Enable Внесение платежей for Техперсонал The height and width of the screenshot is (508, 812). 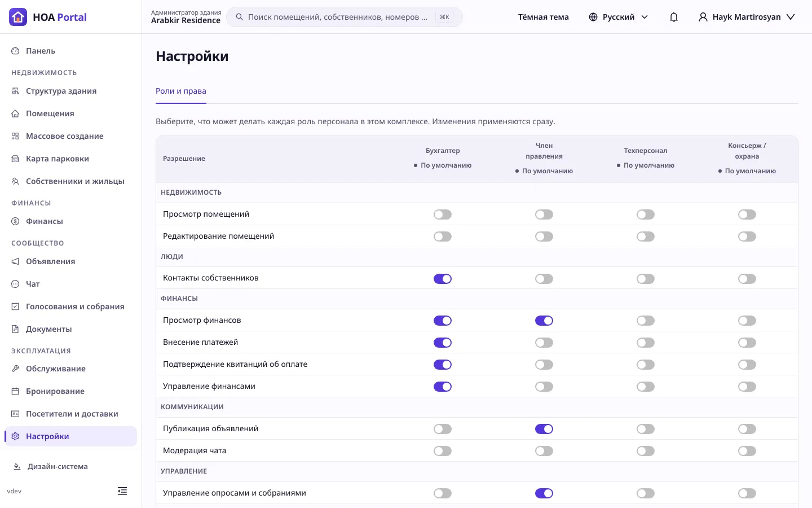pyautogui.click(x=646, y=343)
